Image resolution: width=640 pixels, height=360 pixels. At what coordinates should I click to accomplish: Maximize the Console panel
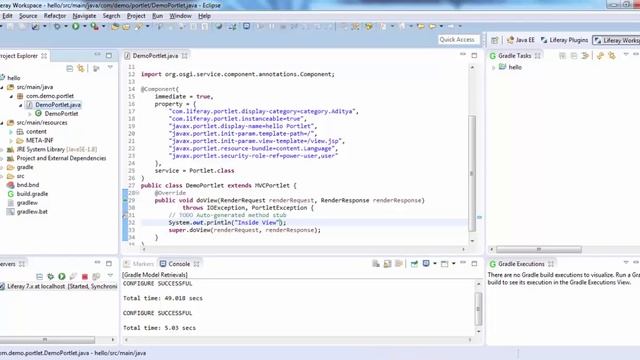click(474, 264)
